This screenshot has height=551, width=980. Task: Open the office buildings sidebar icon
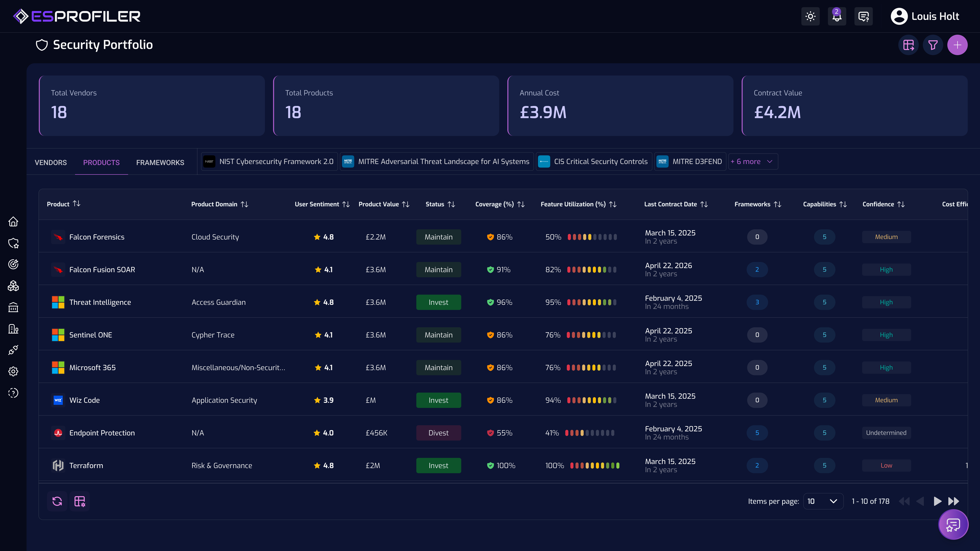[13, 329]
